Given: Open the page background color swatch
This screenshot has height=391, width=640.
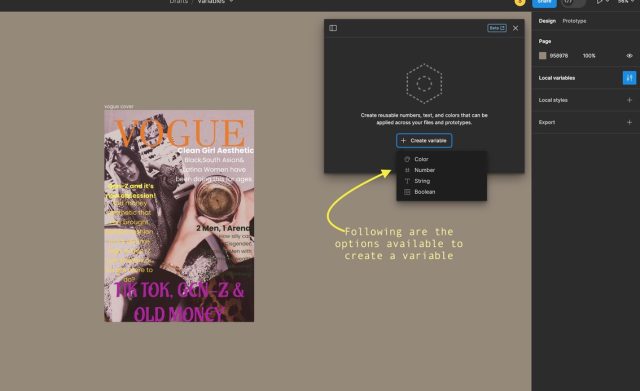Looking at the screenshot, I should click(x=542, y=56).
